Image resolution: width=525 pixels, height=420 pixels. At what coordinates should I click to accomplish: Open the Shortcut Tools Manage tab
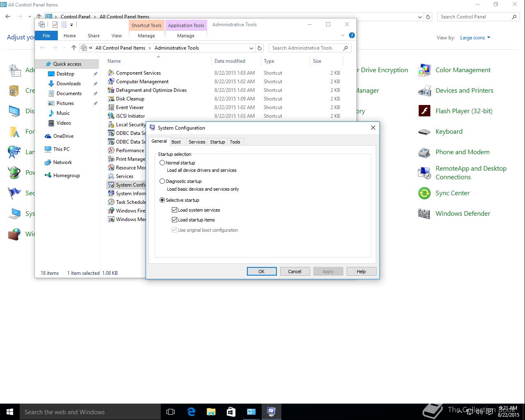[146, 36]
